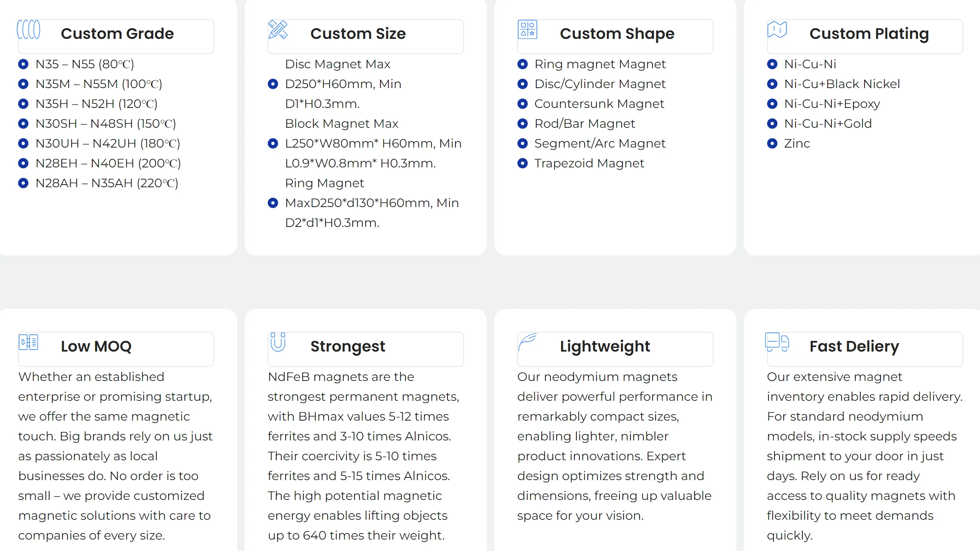This screenshot has height=551, width=980.
Task: Click the Ni-Cu+Black Nickel option
Action: (842, 84)
